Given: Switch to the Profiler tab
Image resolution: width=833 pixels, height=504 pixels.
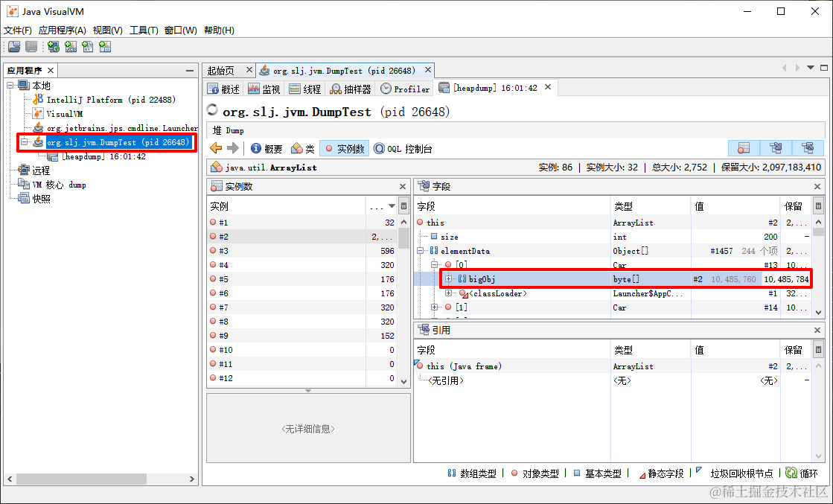Looking at the screenshot, I should (x=406, y=89).
